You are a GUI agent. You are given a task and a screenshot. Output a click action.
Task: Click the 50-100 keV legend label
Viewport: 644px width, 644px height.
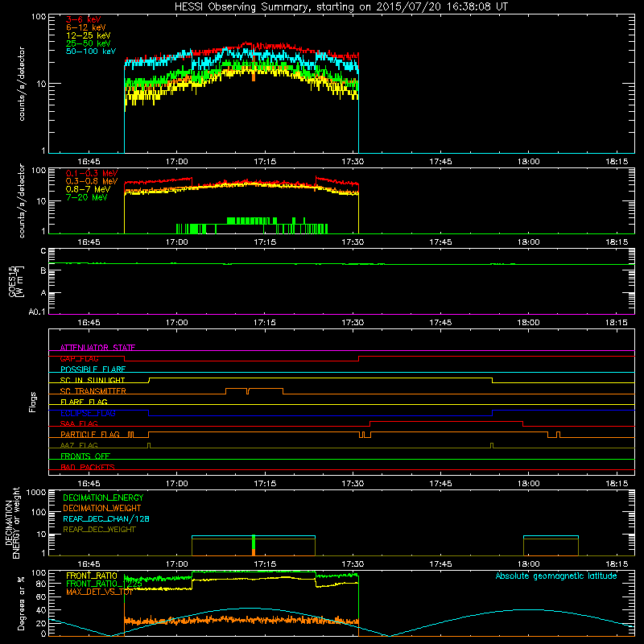coord(91,52)
